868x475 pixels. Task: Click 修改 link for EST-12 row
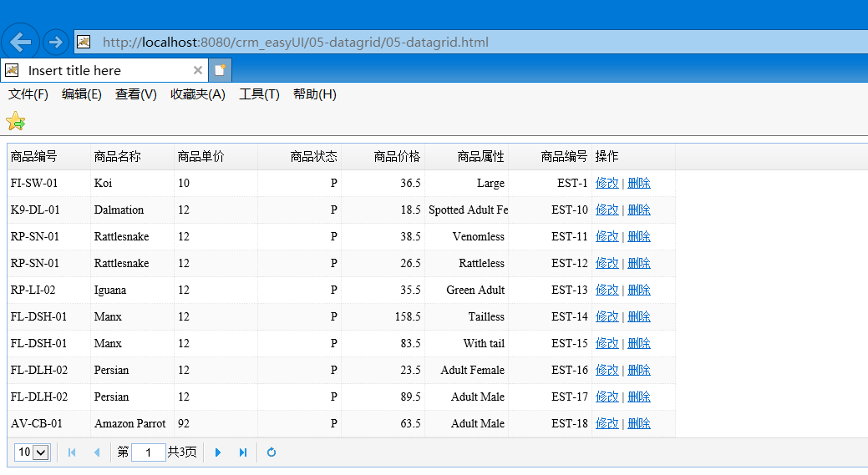click(x=607, y=263)
